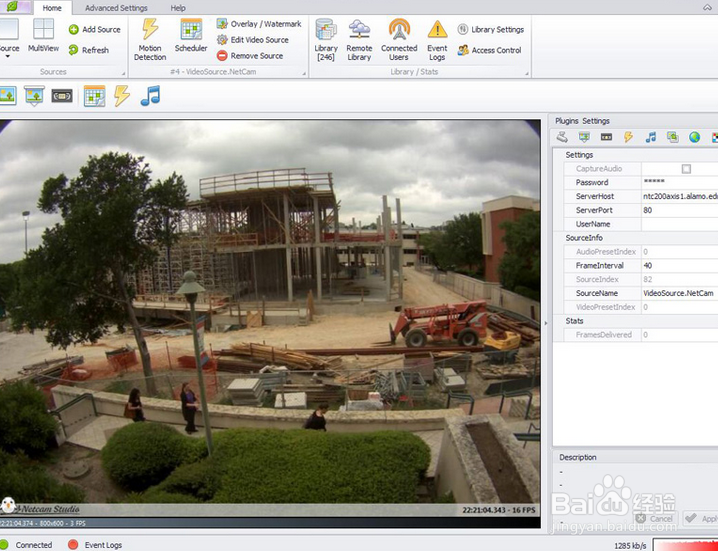Click the FrameInterval value 40
Screen dimensions: 718x551
tap(680, 266)
